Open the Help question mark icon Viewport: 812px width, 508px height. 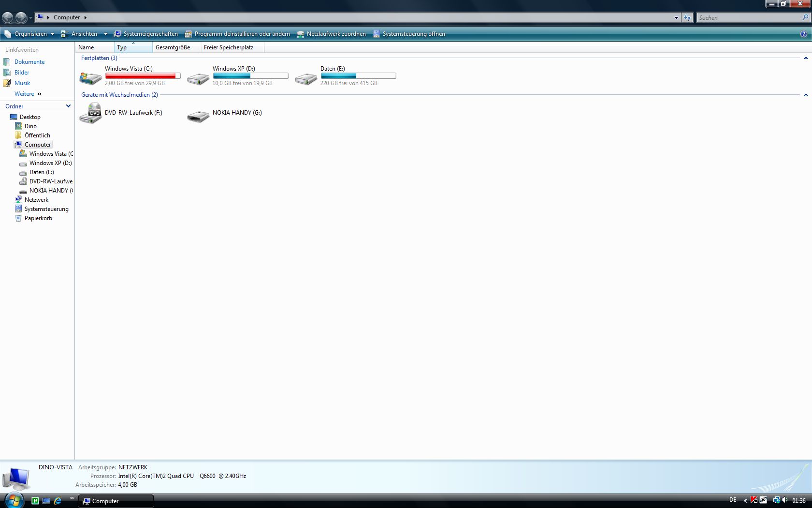tap(804, 34)
